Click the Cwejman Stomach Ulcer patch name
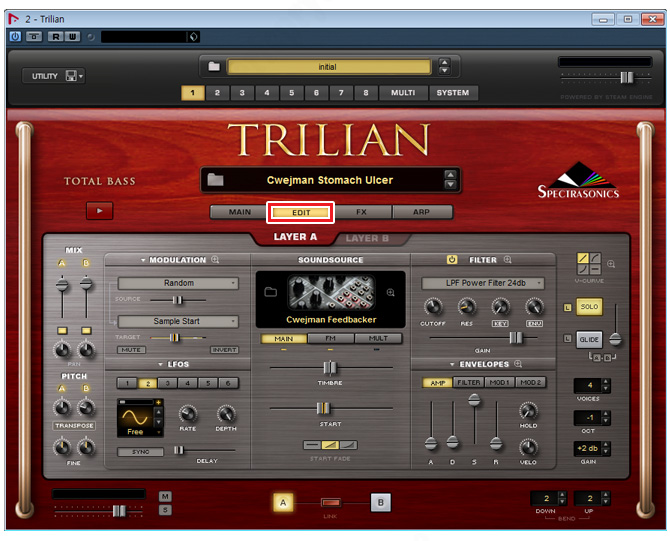The height and width of the screenshot is (541, 670). tap(329, 180)
